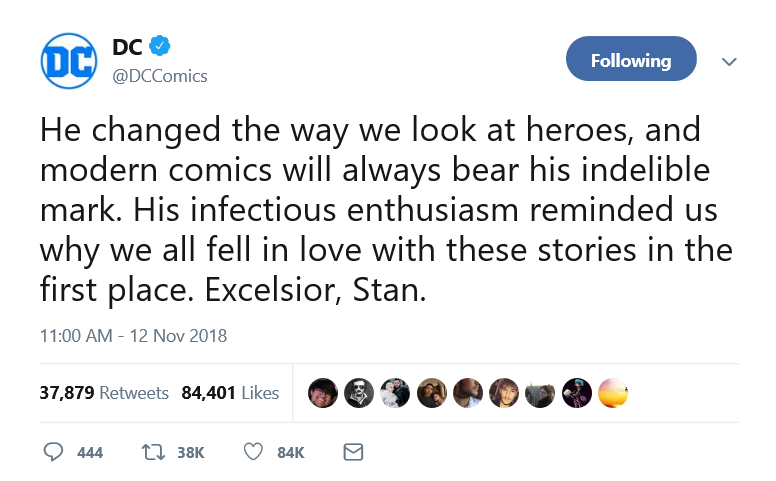Open the DC display name profile
Image resolution: width=776 pixels, height=481 pixels.
click(127, 47)
